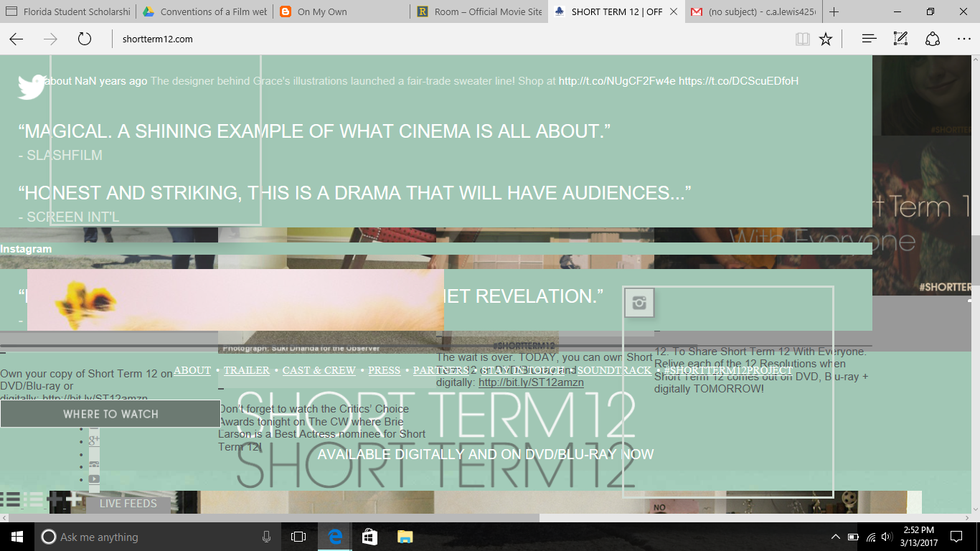Select the dark list view icon

click(10, 500)
